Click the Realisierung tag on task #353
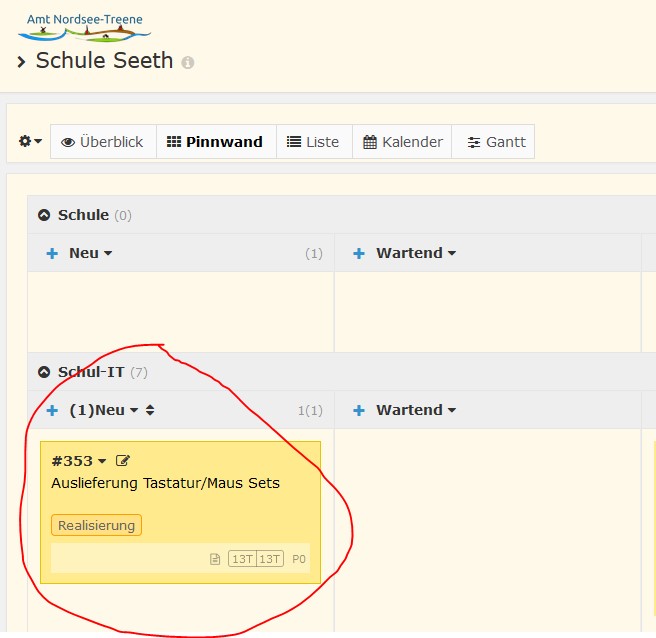 [x=96, y=525]
